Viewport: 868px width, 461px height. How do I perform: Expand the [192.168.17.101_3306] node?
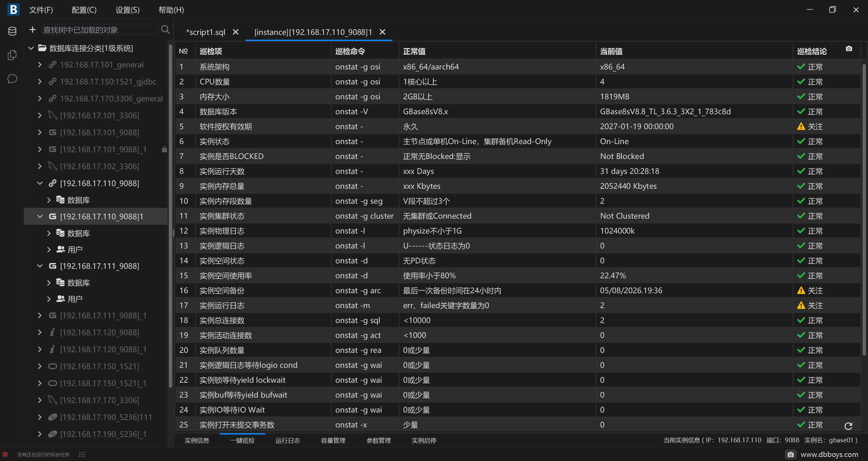coord(40,115)
